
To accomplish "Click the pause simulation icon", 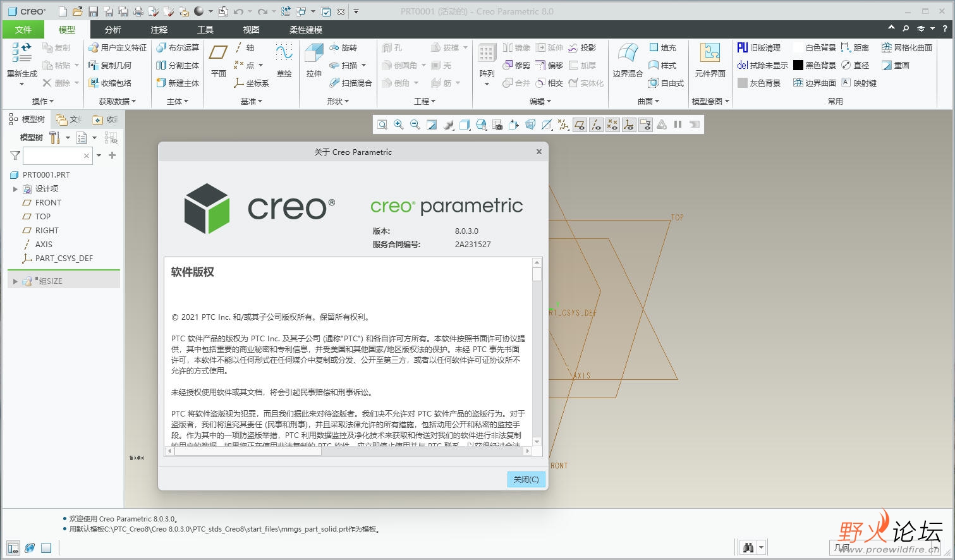I will point(678,125).
